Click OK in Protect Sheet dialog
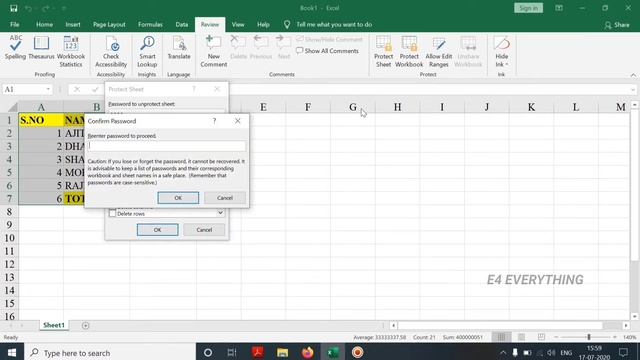The image size is (640, 360). [x=158, y=230]
